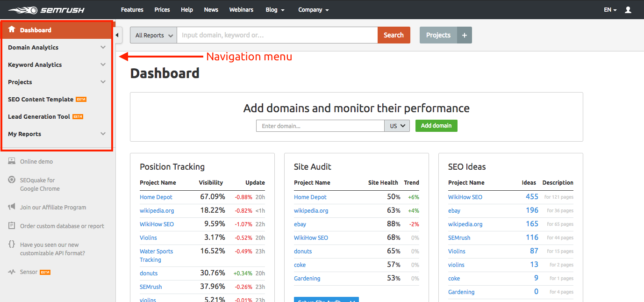This screenshot has height=302, width=644.
Task: Expand the My Reports section
Action: pos(103,134)
